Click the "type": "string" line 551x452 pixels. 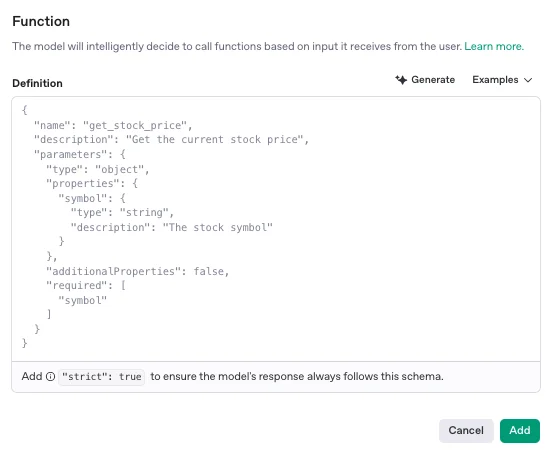[122, 213]
